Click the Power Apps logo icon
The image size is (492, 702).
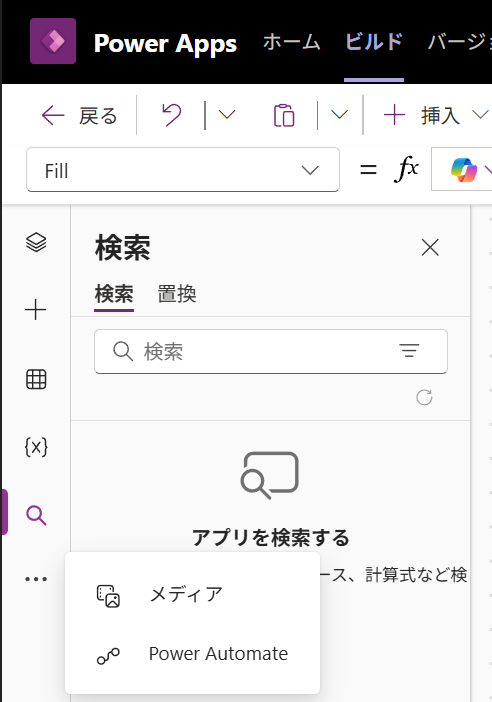pyautogui.click(x=53, y=41)
